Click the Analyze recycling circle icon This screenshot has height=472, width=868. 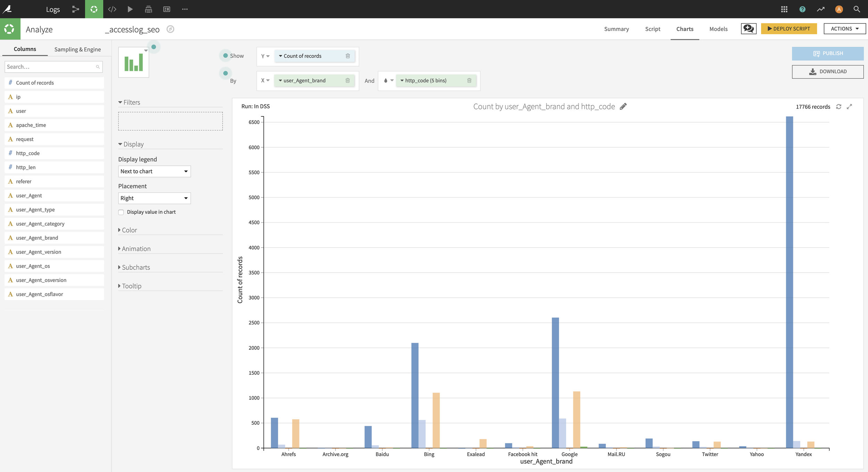[x=10, y=29]
